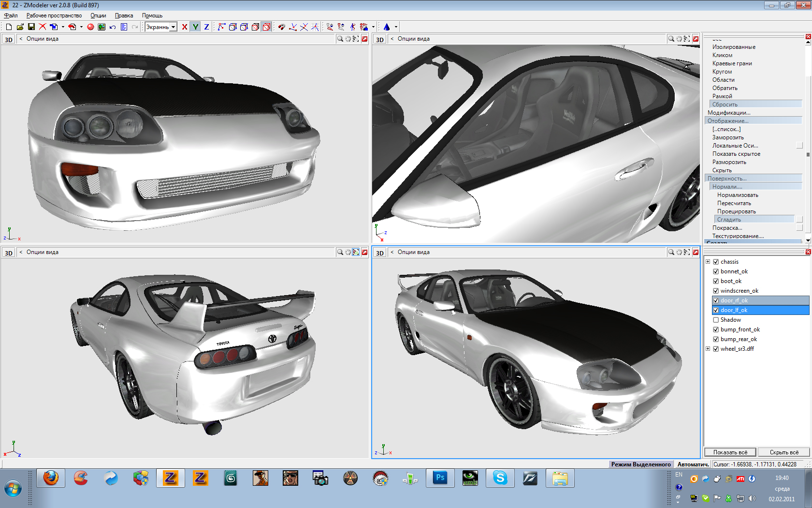Uncheck the bump_rear_ok checkbox
The height and width of the screenshot is (508, 812).
pyautogui.click(x=716, y=339)
